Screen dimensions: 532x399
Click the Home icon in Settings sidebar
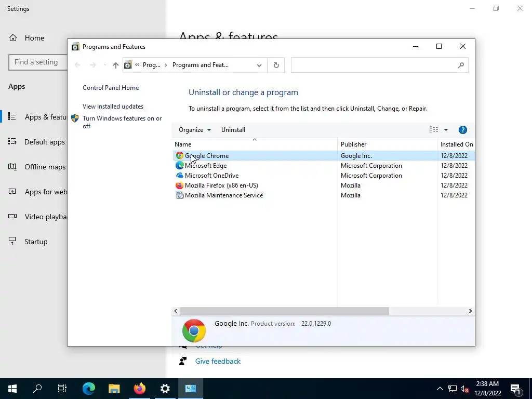point(13,37)
